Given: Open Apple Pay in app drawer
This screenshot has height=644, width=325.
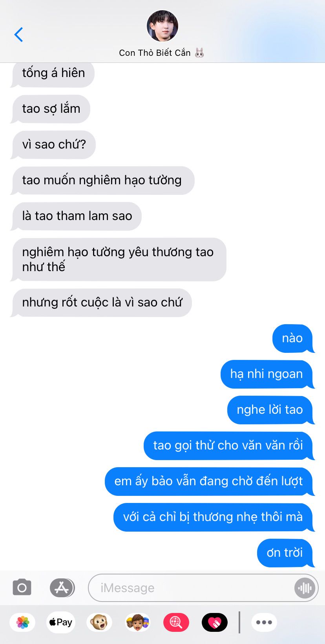Looking at the screenshot, I should [60, 622].
